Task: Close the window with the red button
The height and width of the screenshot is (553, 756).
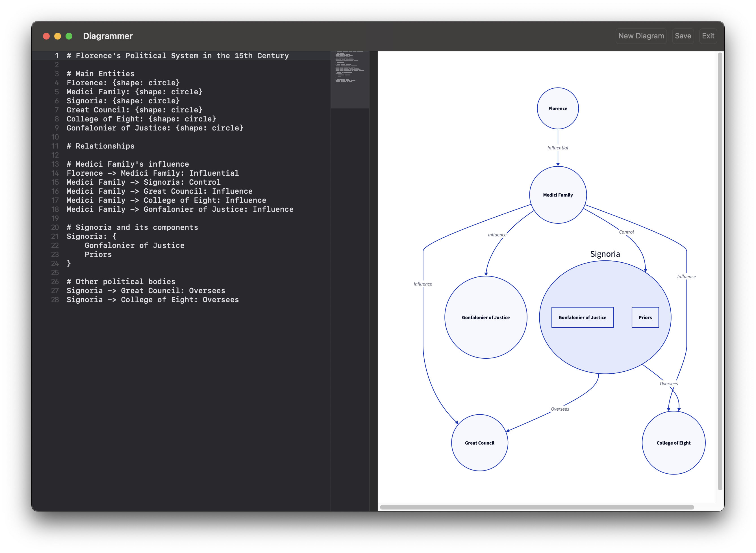Action: (x=46, y=36)
